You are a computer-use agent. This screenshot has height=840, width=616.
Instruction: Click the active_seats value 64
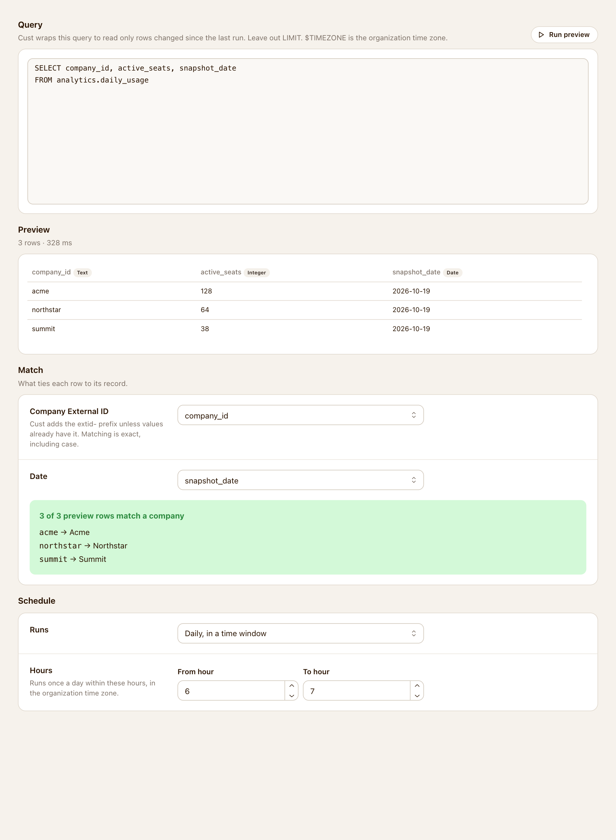pos(205,310)
